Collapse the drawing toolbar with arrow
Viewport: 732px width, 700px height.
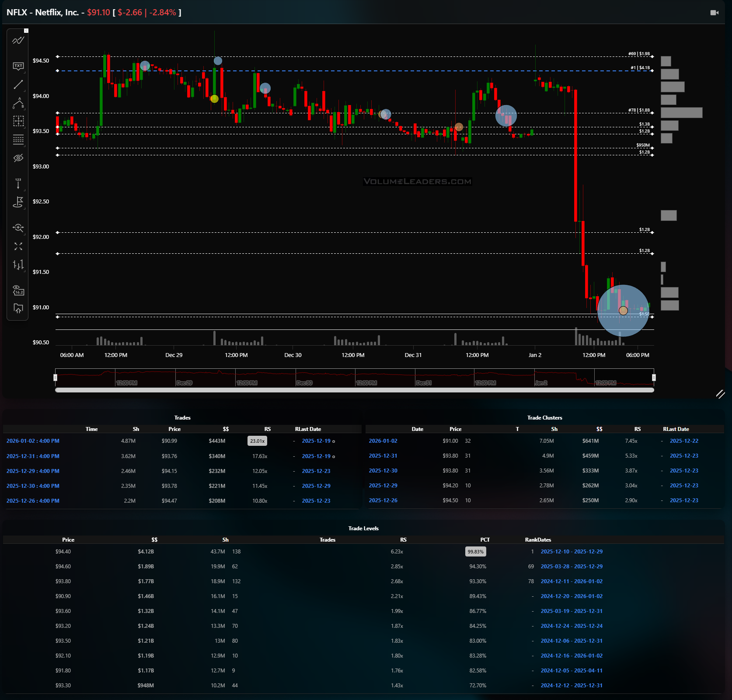26,31
